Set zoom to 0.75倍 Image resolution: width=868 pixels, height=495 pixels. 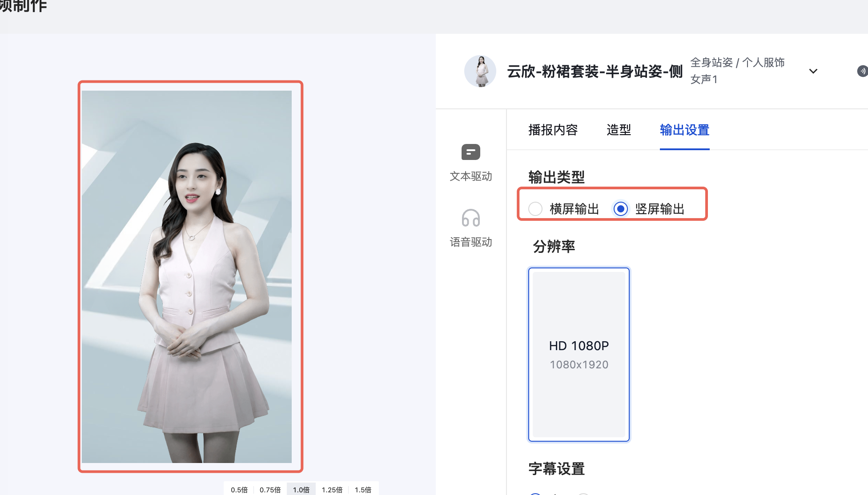(270, 490)
